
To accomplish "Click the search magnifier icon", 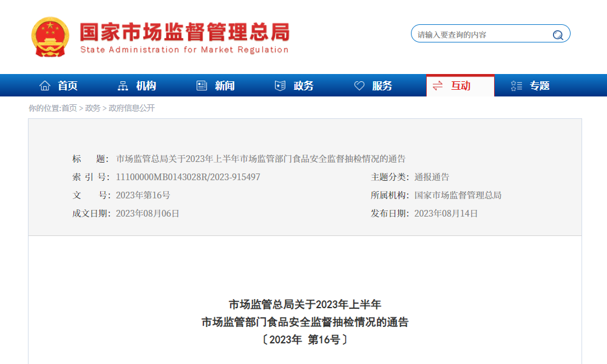I will (557, 33).
